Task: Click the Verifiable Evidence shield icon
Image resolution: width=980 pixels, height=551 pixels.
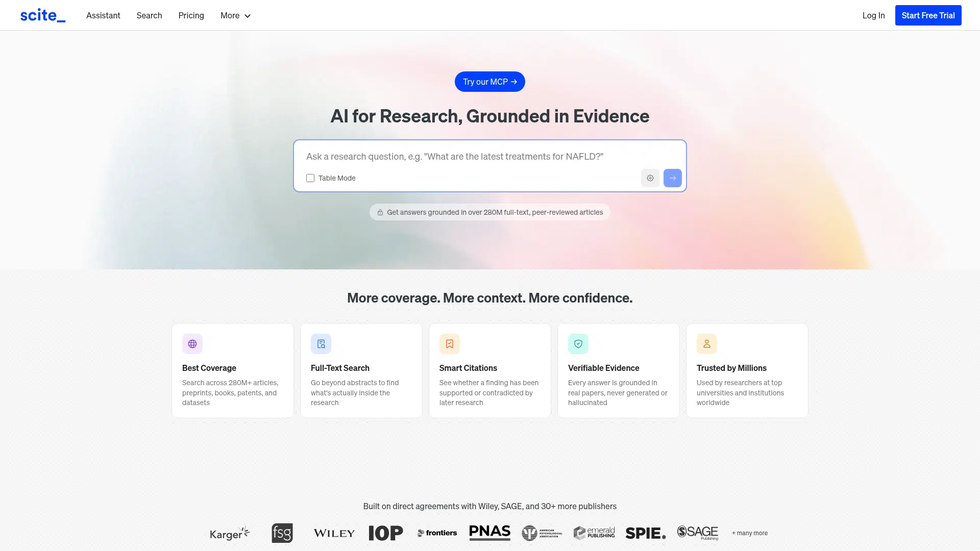Action: pyautogui.click(x=578, y=344)
